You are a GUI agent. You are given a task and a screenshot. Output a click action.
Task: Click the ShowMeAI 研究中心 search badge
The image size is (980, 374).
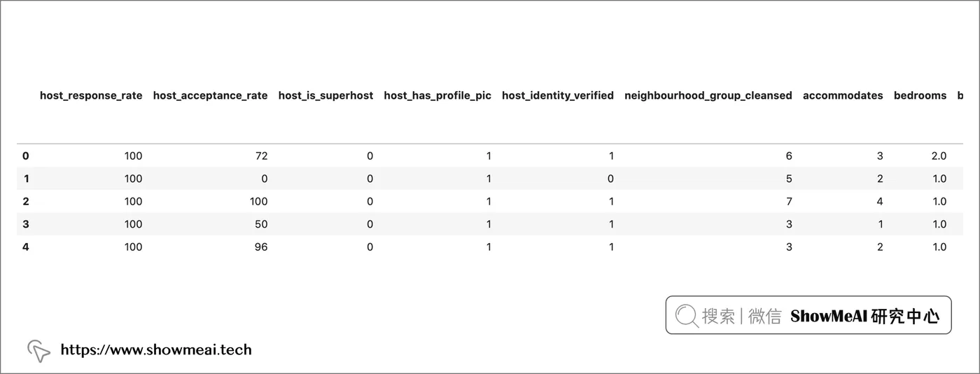click(808, 314)
